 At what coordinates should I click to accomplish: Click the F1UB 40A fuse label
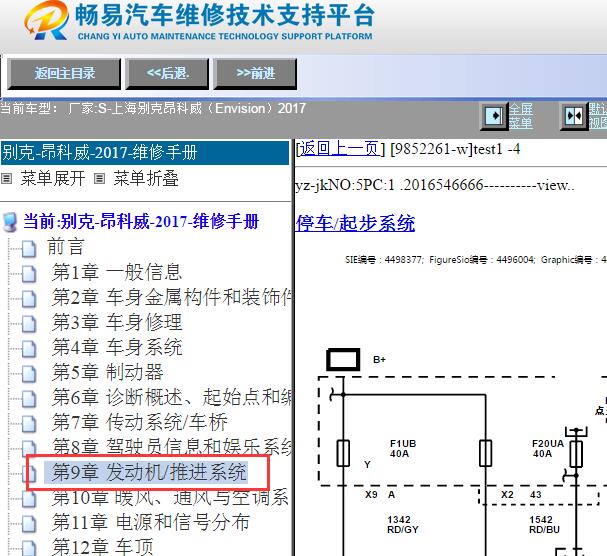(x=403, y=448)
